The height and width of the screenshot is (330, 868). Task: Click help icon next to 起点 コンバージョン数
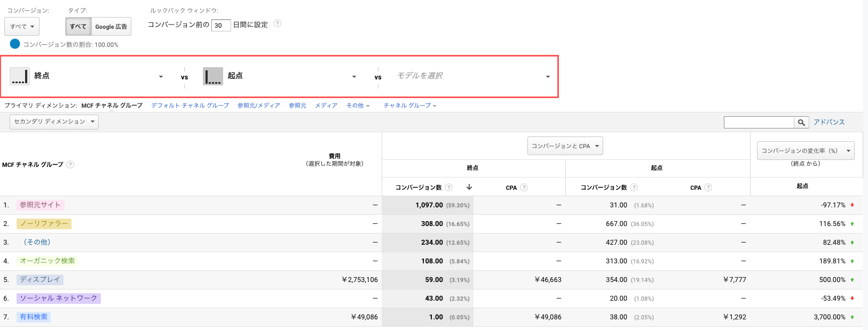[x=634, y=188]
